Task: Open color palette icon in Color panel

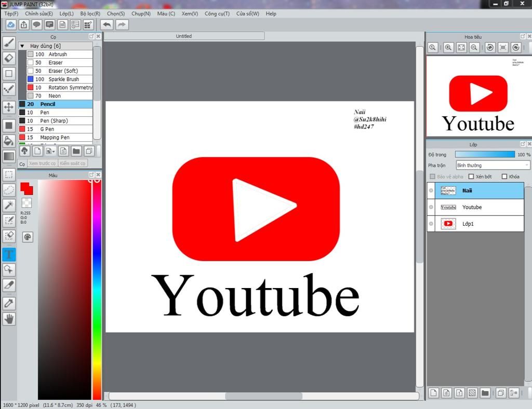Action: [x=28, y=237]
